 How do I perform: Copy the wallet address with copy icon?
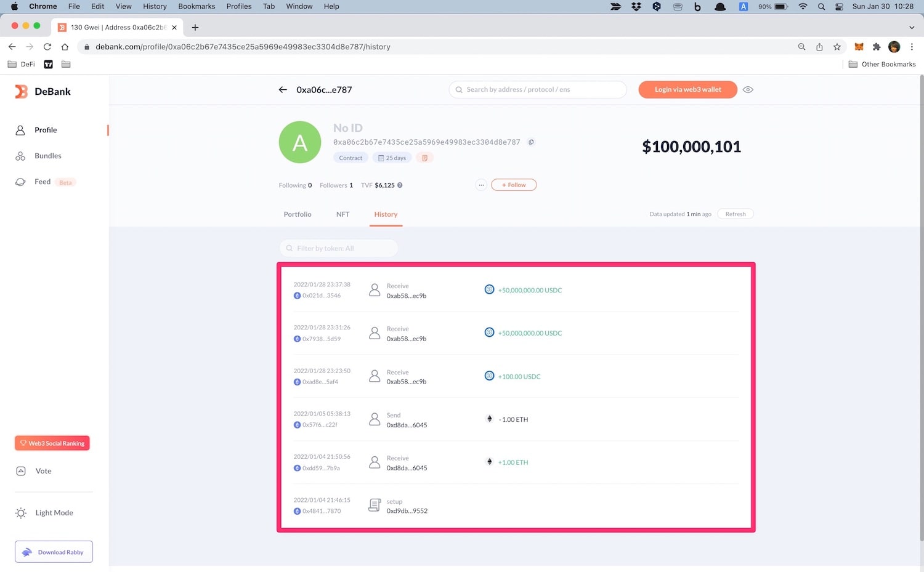coord(531,142)
